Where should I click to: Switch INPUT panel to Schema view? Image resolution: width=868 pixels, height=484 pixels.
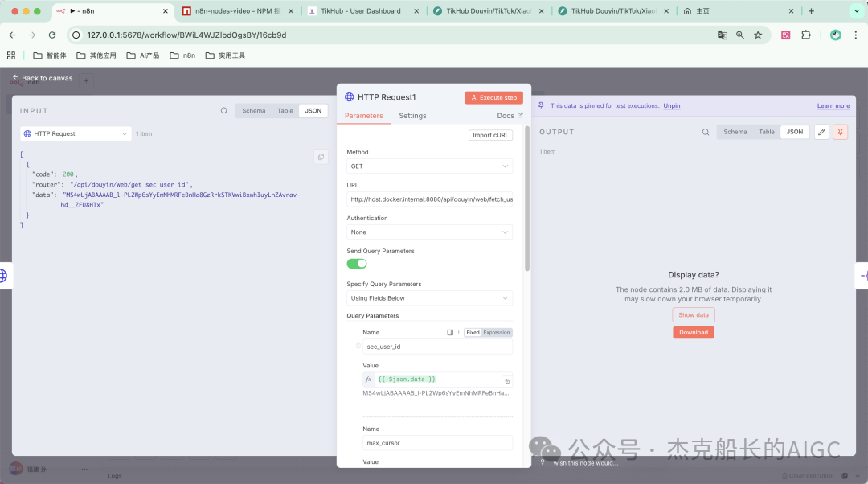pyautogui.click(x=253, y=111)
